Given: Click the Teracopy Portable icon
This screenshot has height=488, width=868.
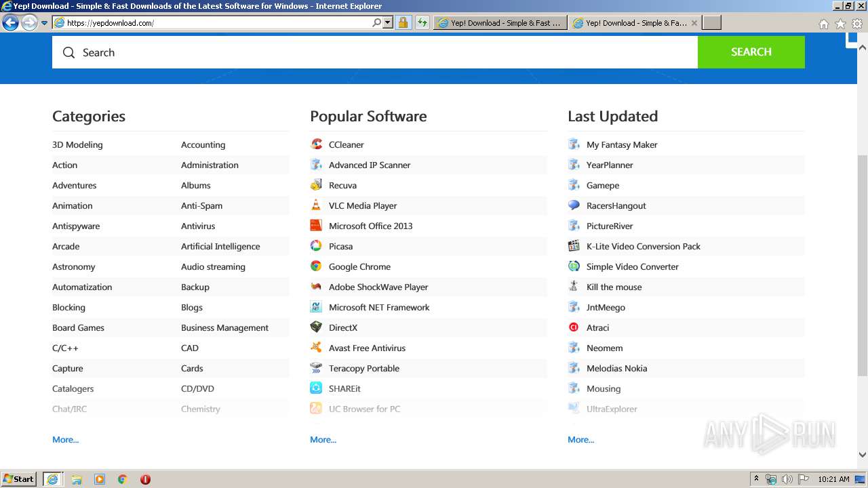Looking at the screenshot, I should click(316, 368).
